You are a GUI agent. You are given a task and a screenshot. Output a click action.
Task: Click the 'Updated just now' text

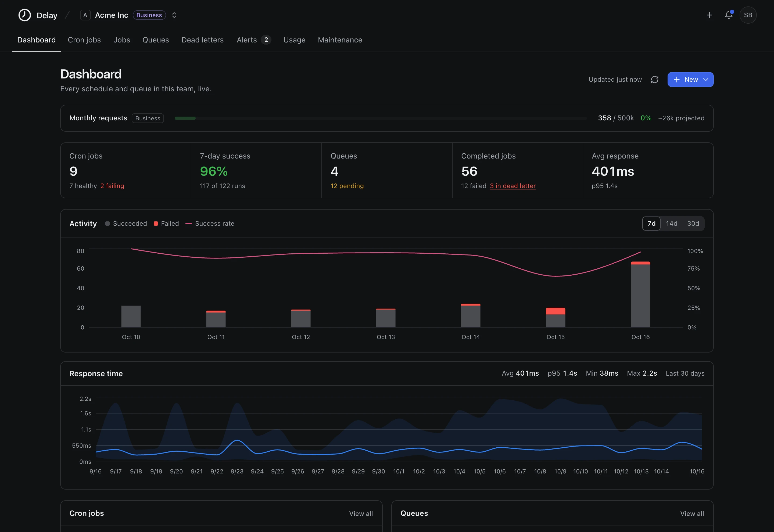(x=615, y=79)
